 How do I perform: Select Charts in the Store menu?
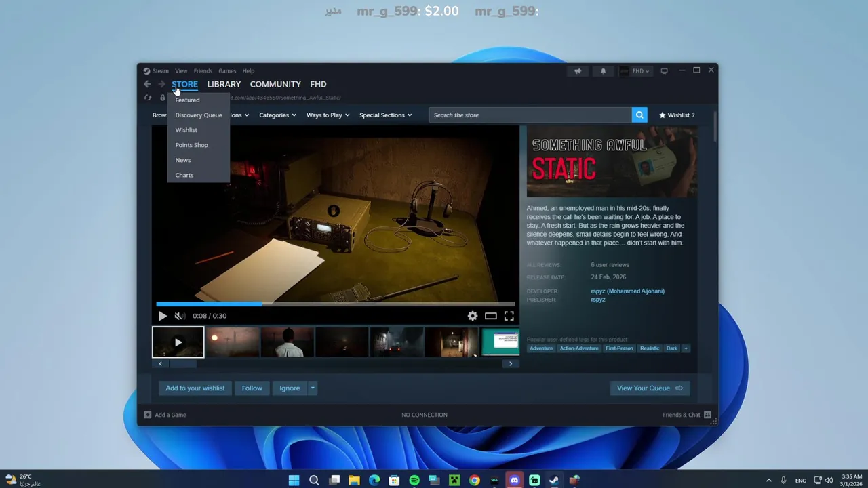point(184,175)
